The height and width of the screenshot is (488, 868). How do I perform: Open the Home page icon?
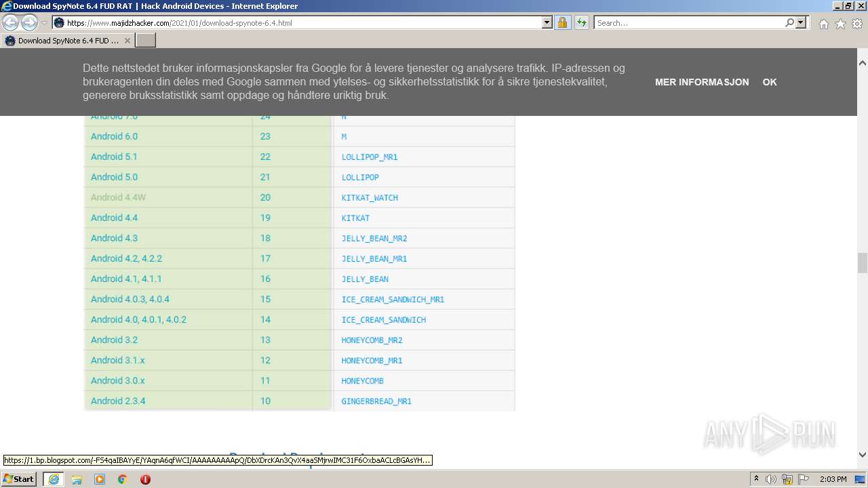tap(823, 24)
